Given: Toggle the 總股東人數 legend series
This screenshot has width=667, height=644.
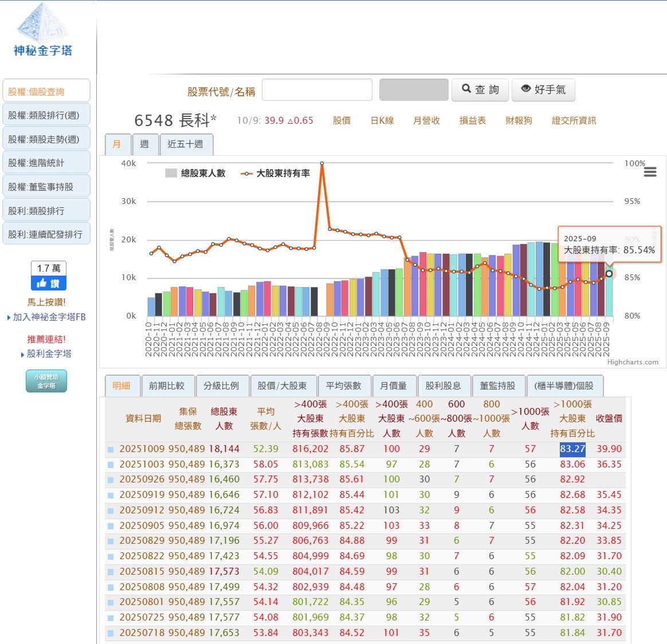Looking at the screenshot, I should click(196, 173).
